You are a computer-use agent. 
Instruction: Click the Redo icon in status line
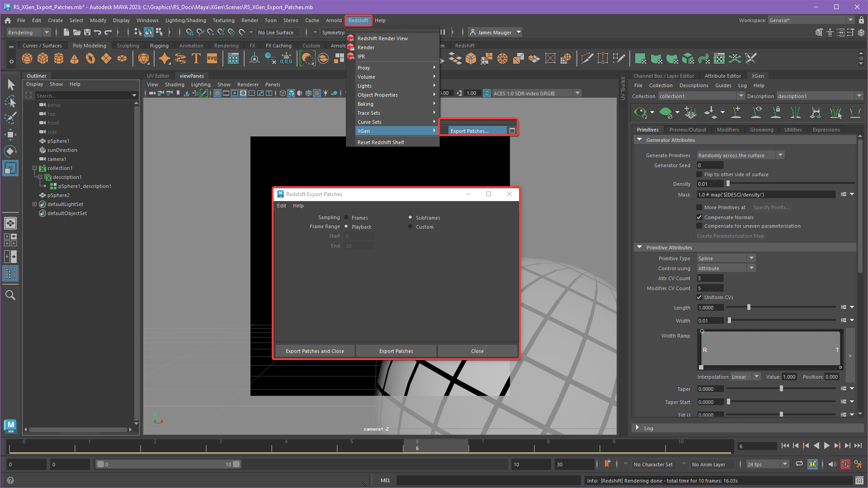(x=108, y=32)
